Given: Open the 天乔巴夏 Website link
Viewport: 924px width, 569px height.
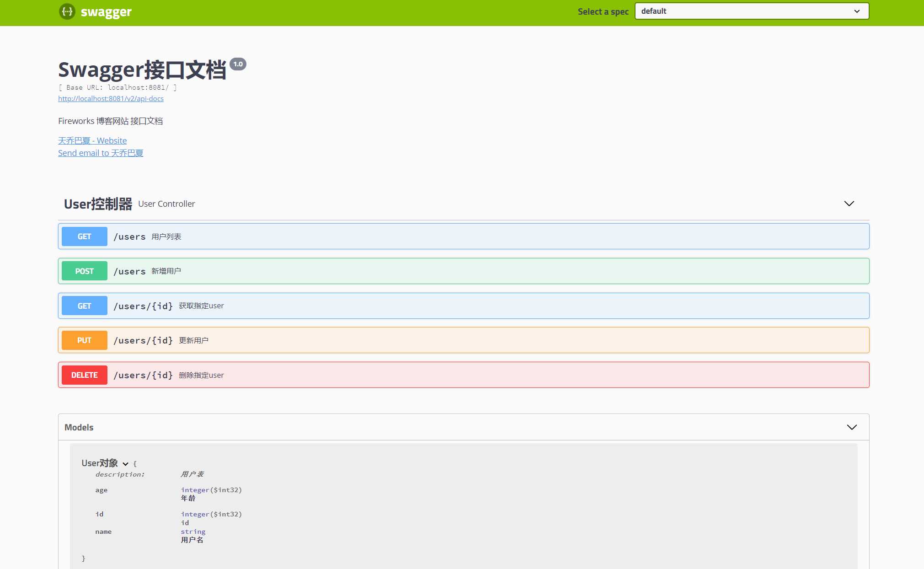Looking at the screenshot, I should pos(92,141).
